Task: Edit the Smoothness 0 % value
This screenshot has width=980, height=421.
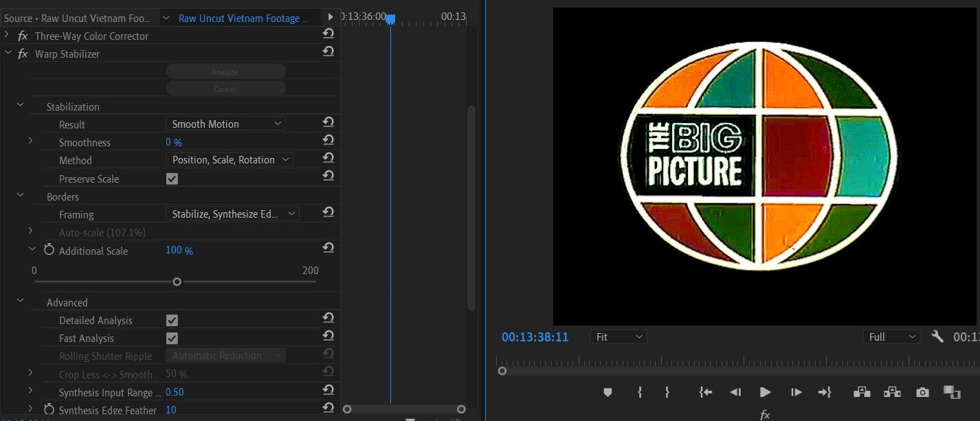Action: coord(174,142)
